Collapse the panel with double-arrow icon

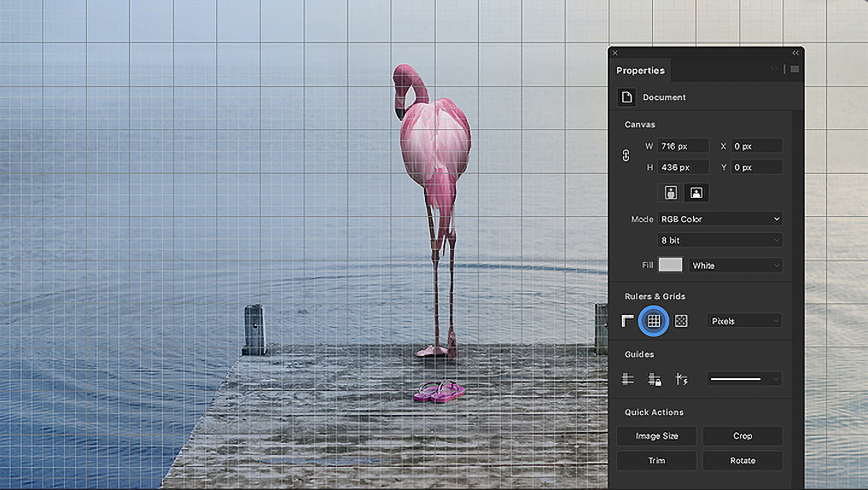click(x=795, y=53)
